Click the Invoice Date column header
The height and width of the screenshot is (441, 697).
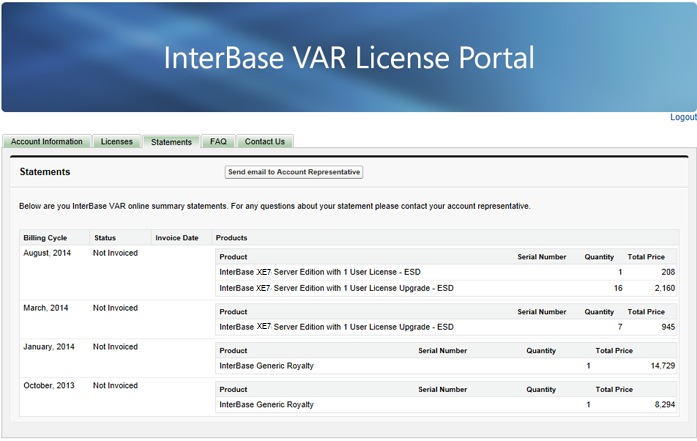point(177,238)
